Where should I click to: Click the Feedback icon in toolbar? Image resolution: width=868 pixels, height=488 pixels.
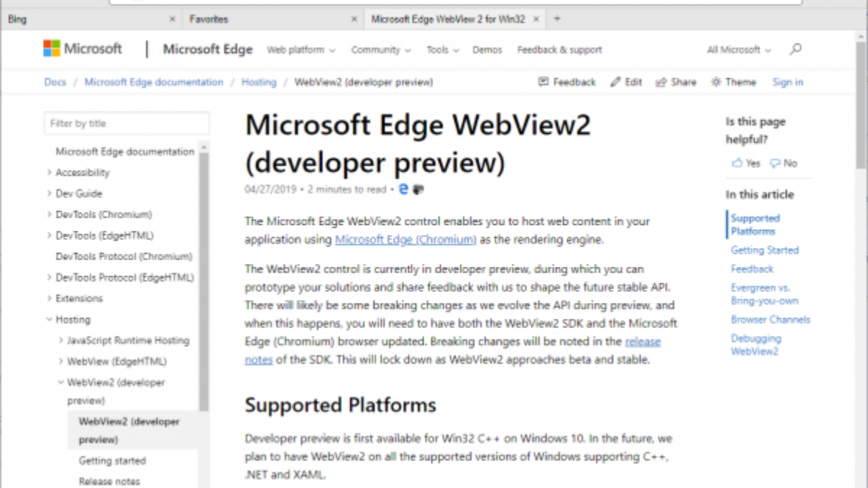click(544, 82)
